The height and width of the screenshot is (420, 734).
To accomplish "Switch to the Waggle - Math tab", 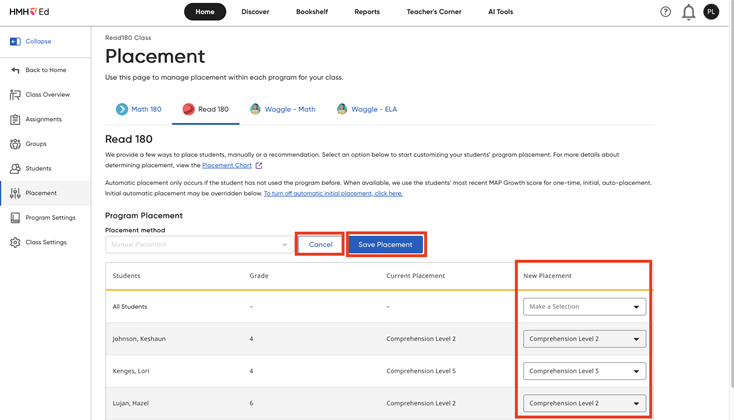I will (x=283, y=110).
